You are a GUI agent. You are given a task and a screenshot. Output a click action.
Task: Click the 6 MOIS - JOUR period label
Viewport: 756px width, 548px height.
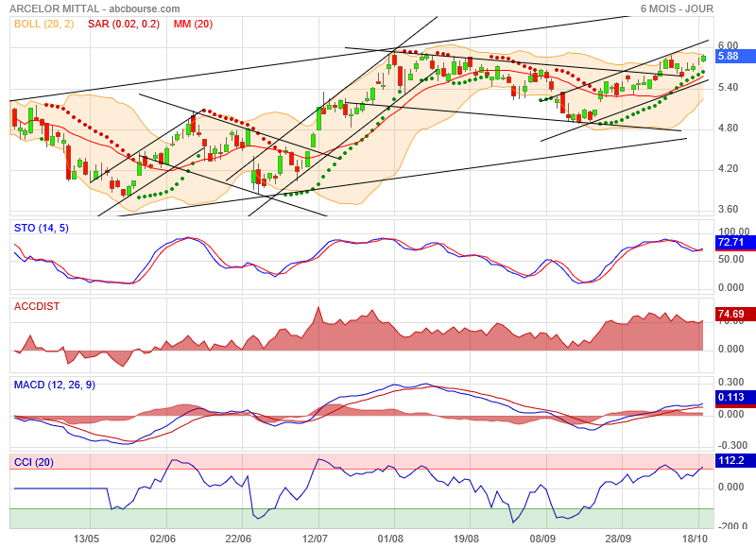click(x=677, y=9)
